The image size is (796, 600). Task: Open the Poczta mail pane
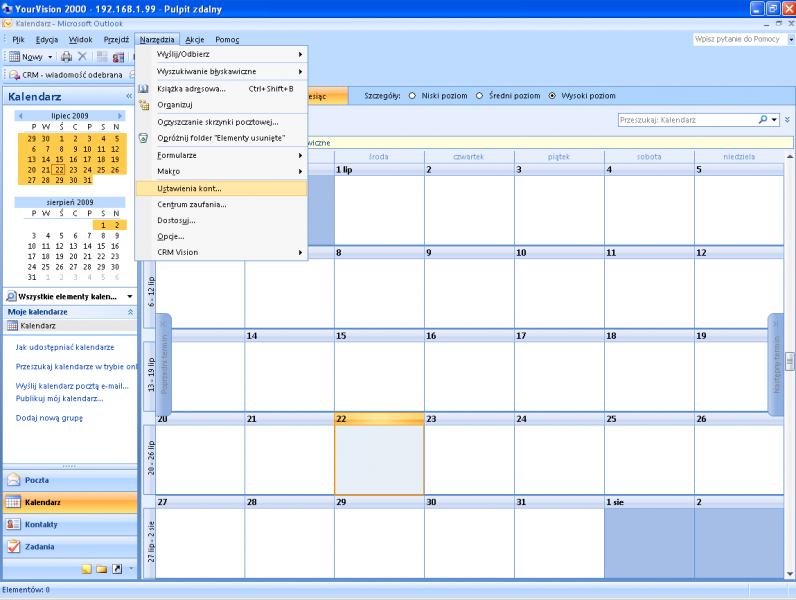tap(70, 480)
